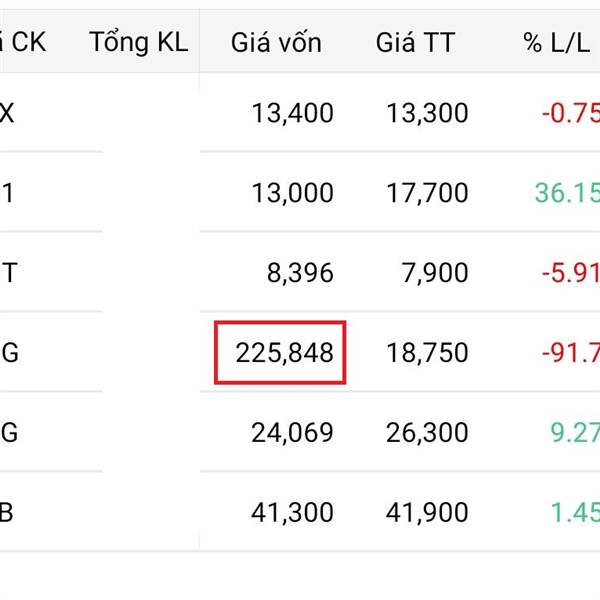Click the market price 7,900 value
600x600 pixels.
(434, 272)
